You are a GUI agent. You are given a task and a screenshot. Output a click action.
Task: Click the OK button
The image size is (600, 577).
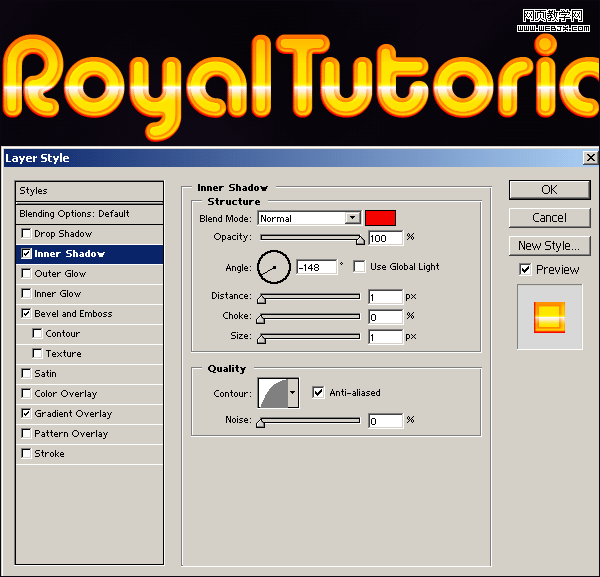point(549,190)
